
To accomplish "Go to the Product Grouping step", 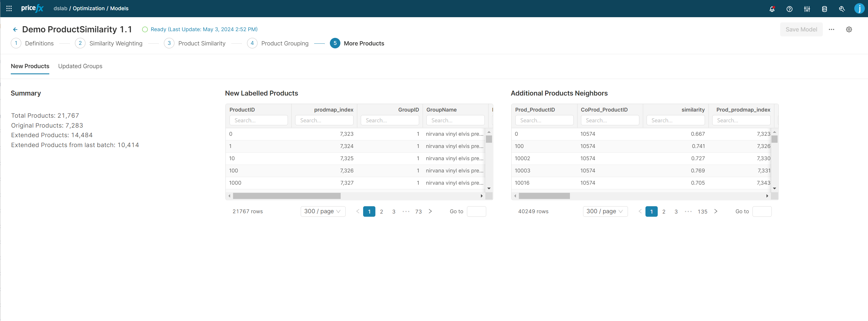I will pyautogui.click(x=284, y=43).
